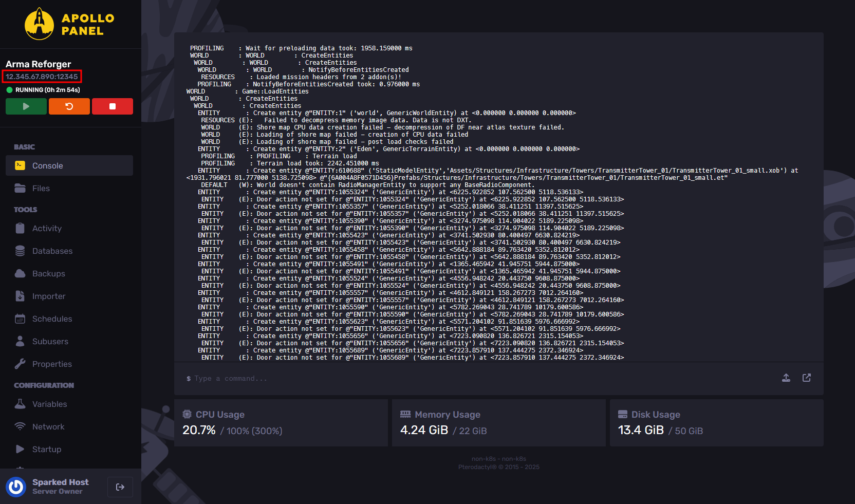Click the Subusers person icon
Viewport: 855px width, 504px height.
(20, 341)
